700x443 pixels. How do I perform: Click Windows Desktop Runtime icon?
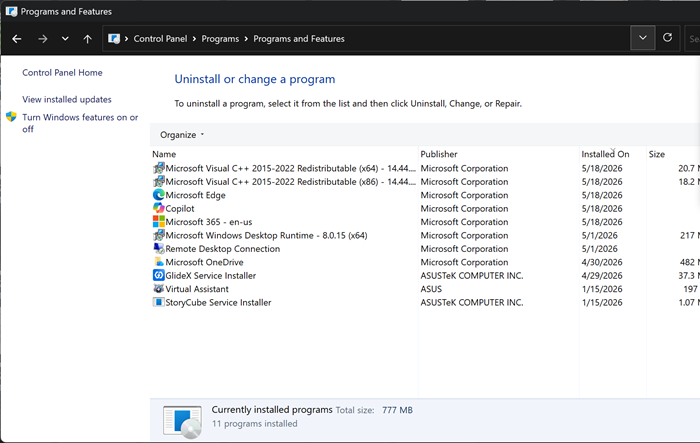click(x=158, y=235)
